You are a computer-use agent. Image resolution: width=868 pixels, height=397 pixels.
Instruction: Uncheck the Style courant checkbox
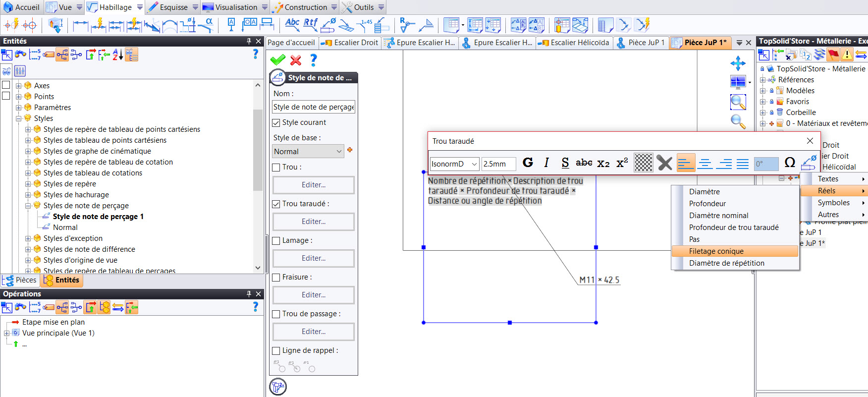pos(276,123)
